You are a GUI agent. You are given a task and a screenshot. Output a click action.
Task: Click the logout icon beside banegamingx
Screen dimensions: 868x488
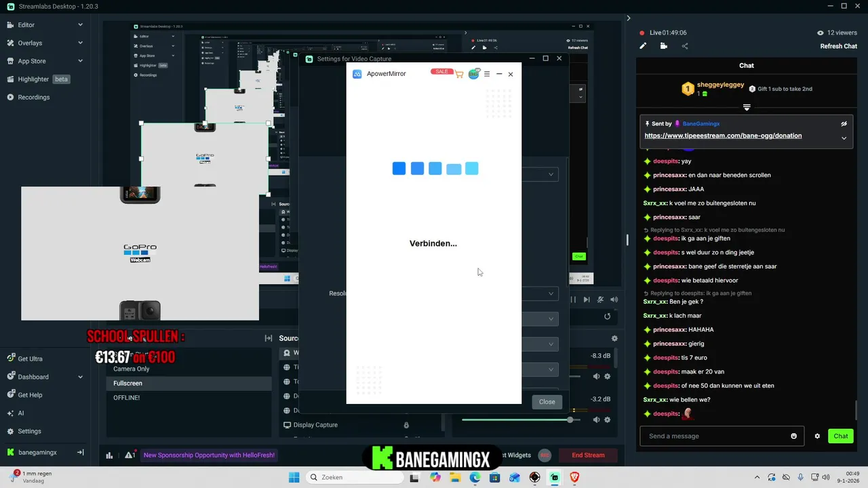coord(80,452)
